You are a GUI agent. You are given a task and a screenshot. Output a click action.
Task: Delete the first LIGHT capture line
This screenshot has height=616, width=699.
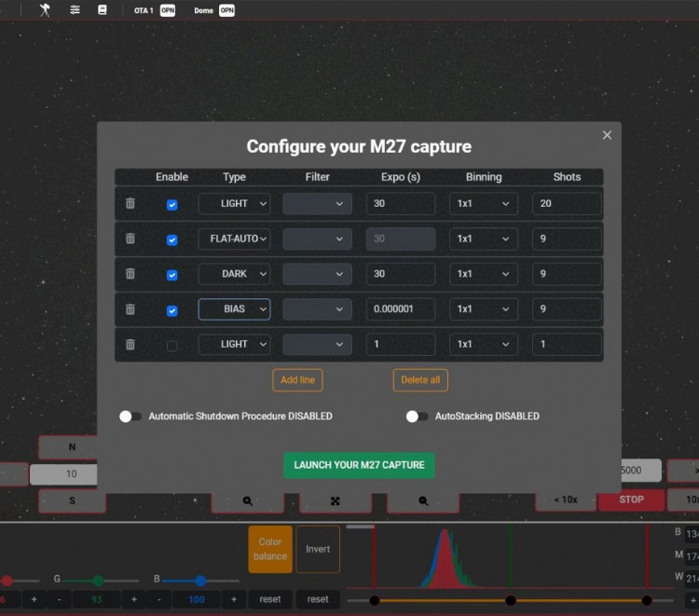(x=130, y=203)
